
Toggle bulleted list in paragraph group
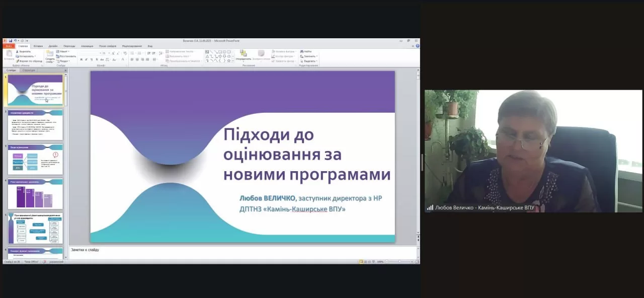tap(132, 53)
